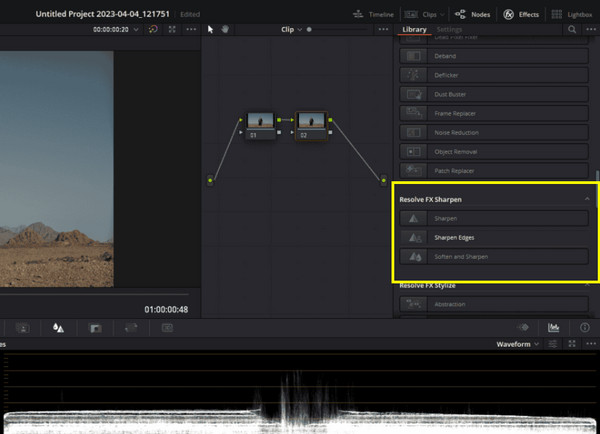Viewport: 600px width, 434px height.
Task: Select the arrow pointer tool
Action: point(210,29)
